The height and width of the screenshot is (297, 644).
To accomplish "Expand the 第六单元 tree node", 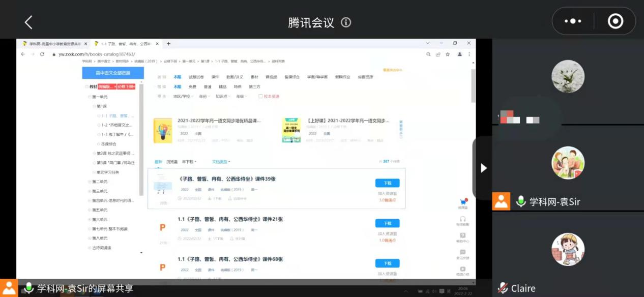I will [90, 220].
